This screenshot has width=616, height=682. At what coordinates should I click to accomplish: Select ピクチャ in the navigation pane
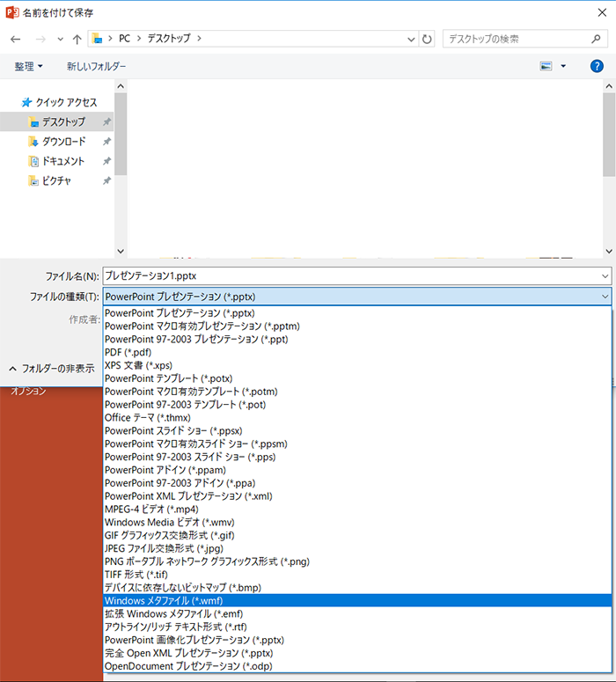tap(49, 180)
